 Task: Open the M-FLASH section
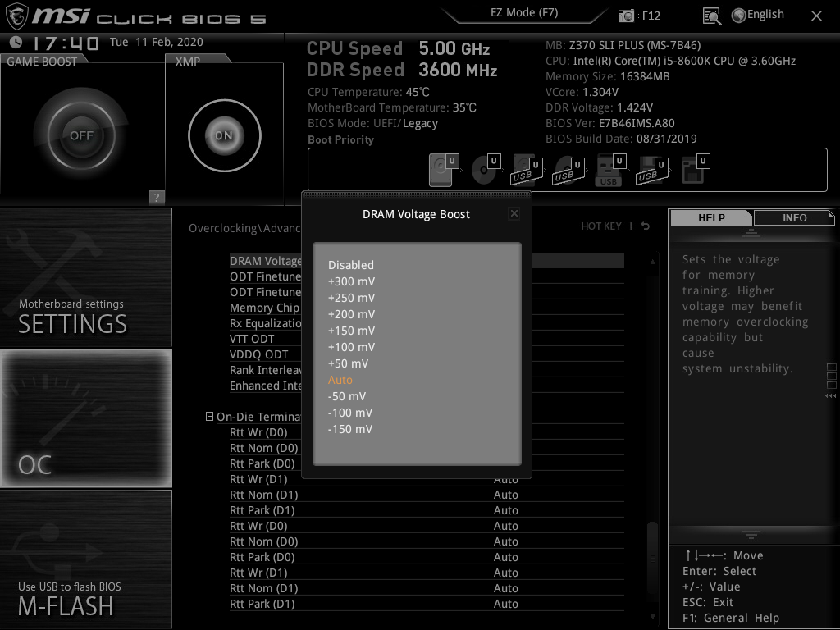pos(85,559)
